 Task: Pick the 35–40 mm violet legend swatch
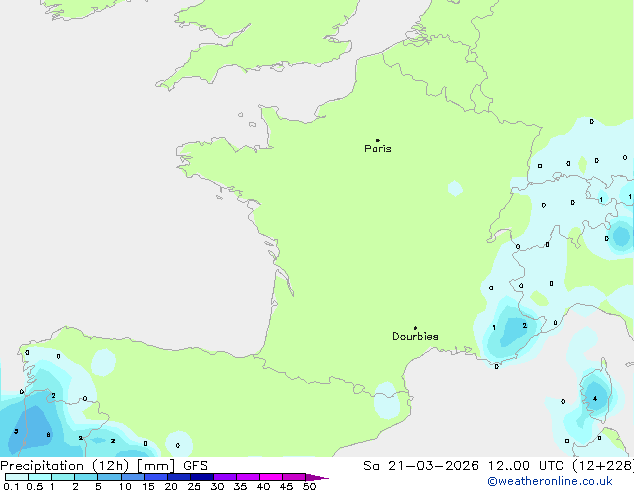pos(248,477)
